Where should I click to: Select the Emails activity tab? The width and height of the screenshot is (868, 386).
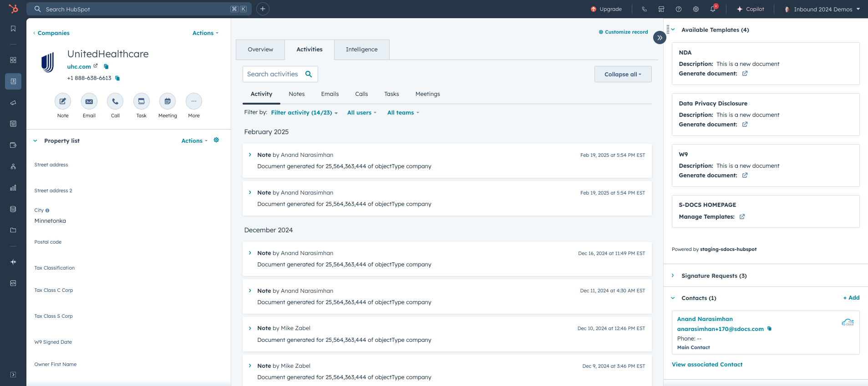pyautogui.click(x=330, y=94)
